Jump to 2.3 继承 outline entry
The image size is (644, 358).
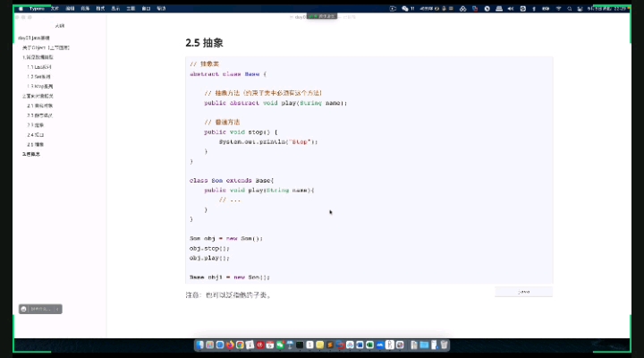pyautogui.click(x=36, y=125)
